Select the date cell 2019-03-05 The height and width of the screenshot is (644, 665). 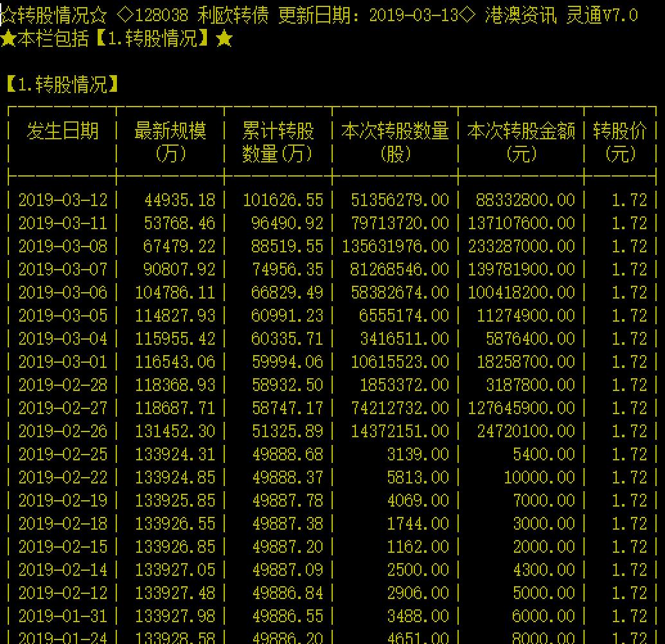(x=63, y=315)
